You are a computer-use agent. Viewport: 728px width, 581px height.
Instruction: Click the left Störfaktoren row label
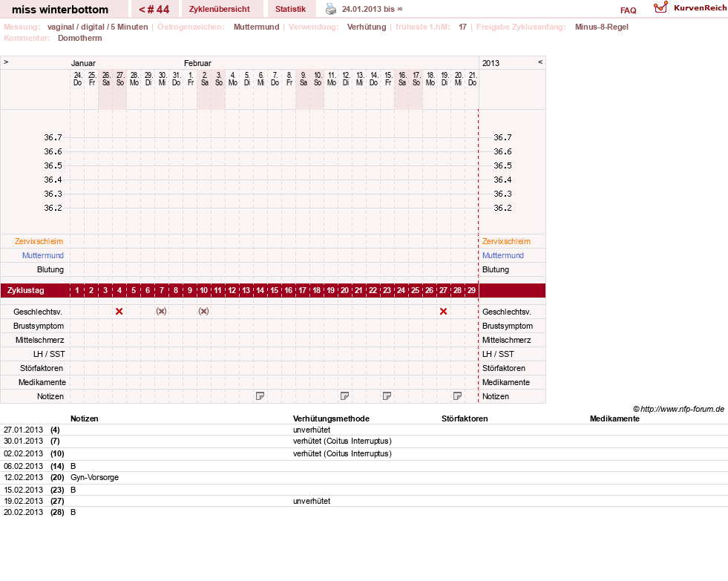click(42, 368)
